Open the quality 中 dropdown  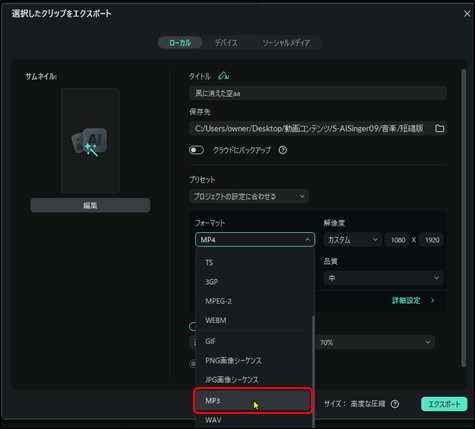coord(383,278)
